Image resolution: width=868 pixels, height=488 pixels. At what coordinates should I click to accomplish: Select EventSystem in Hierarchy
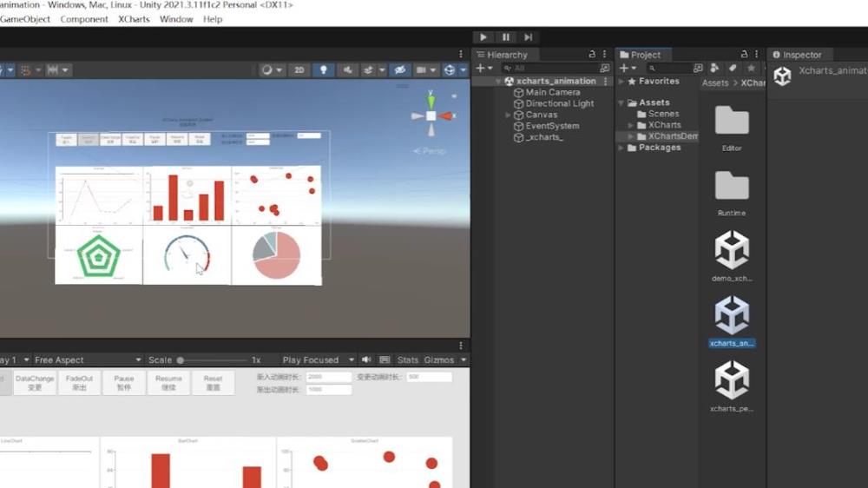tap(552, 126)
